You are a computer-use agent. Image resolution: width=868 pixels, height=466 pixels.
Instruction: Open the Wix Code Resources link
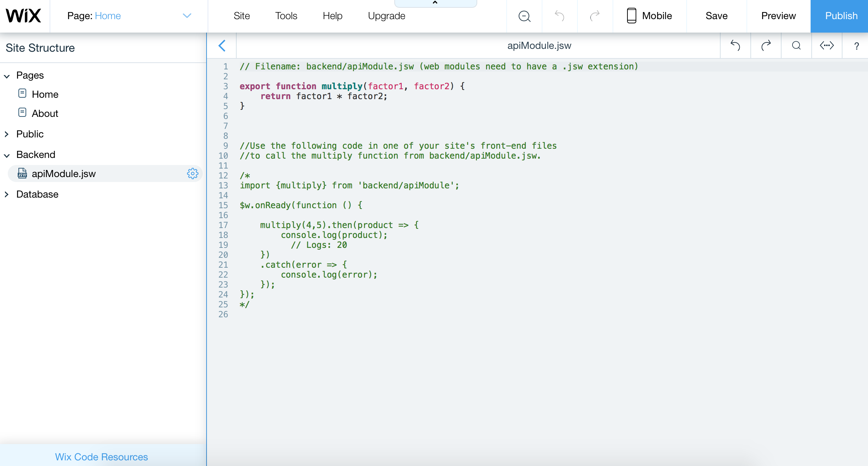[101, 457]
